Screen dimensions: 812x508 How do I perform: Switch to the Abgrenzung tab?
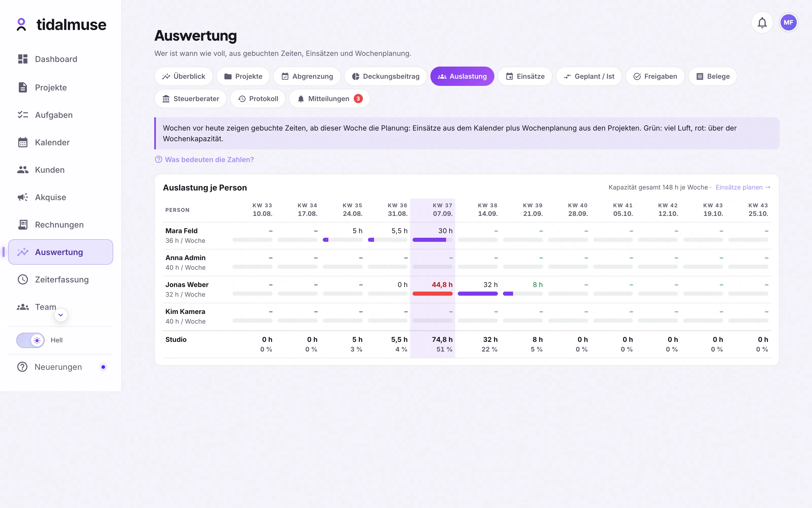(307, 76)
